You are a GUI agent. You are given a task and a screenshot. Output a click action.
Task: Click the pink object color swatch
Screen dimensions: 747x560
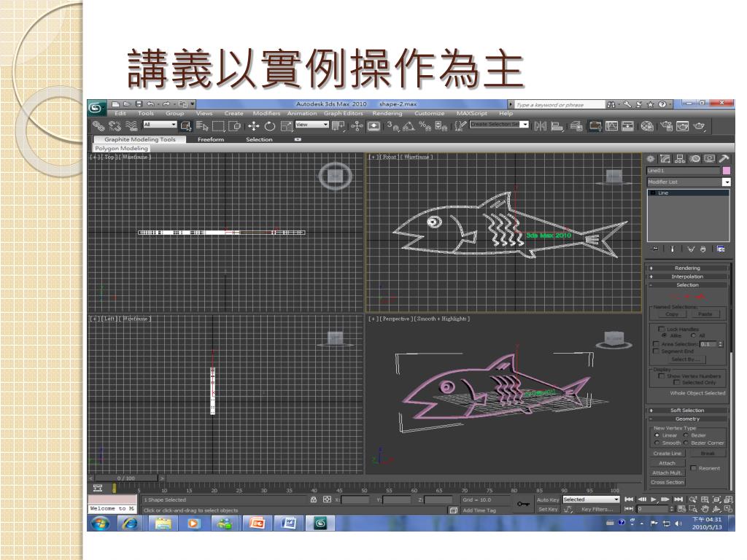pyautogui.click(x=726, y=171)
